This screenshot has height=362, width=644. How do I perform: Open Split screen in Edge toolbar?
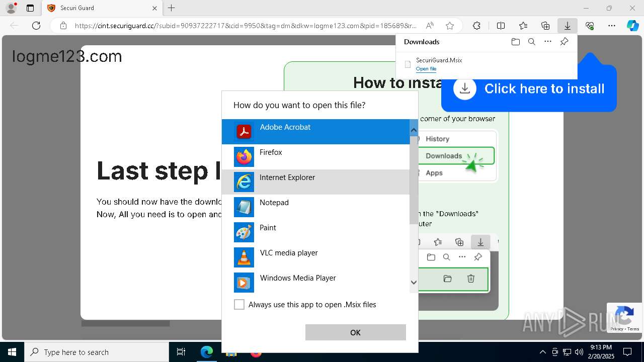501,26
